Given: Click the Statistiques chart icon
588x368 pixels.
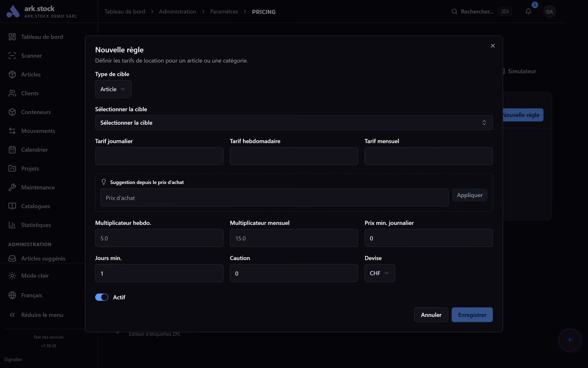Looking at the screenshot, I should click(12, 225).
